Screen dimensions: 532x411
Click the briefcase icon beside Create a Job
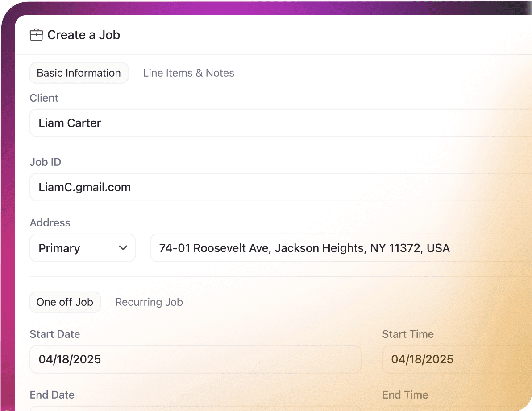click(x=36, y=35)
